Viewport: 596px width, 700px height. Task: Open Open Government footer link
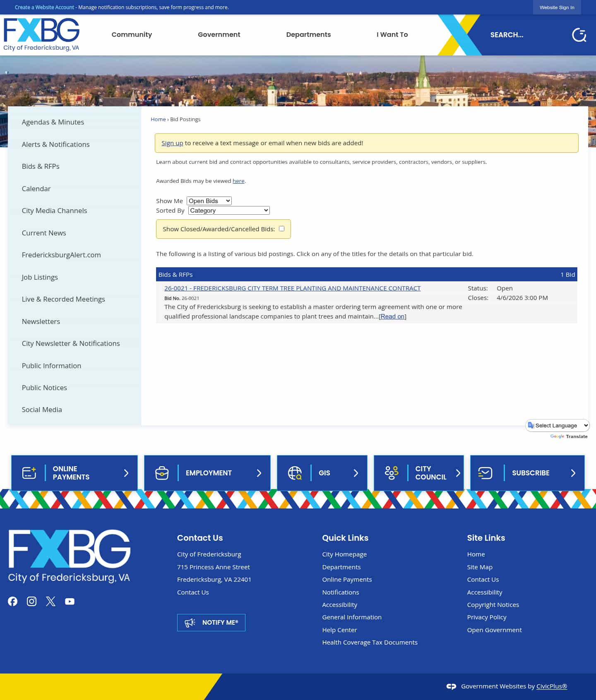tap(494, 630)
